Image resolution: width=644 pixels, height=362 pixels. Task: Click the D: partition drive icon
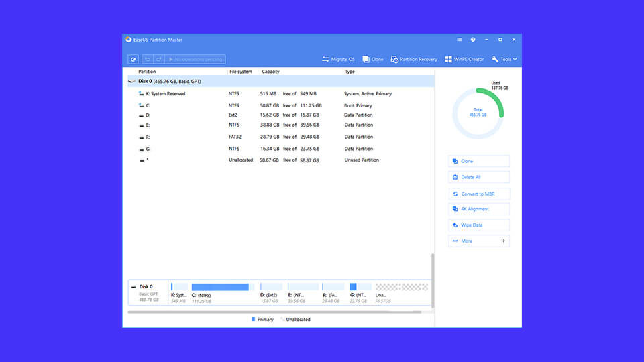(142, 116)
